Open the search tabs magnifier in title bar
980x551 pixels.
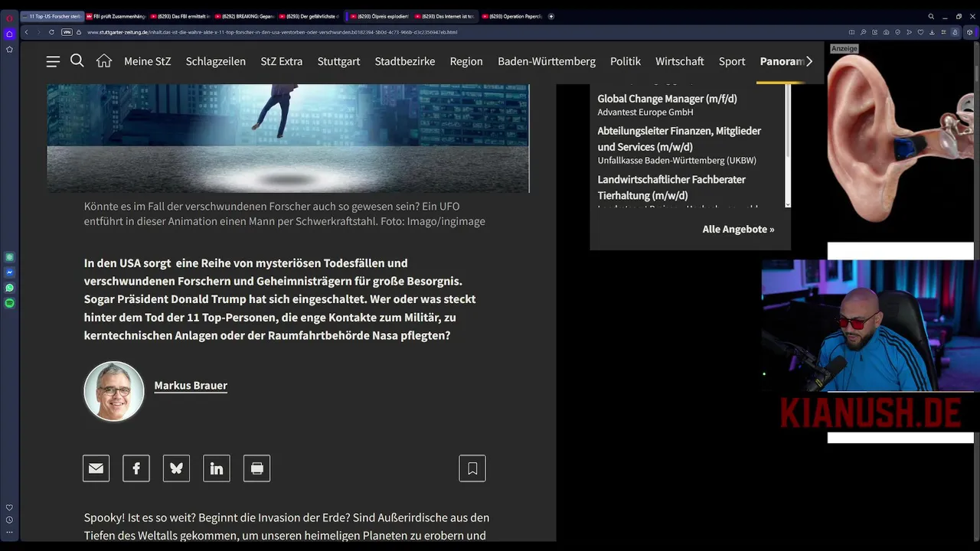pyautogui.click(x=931, y=16)
